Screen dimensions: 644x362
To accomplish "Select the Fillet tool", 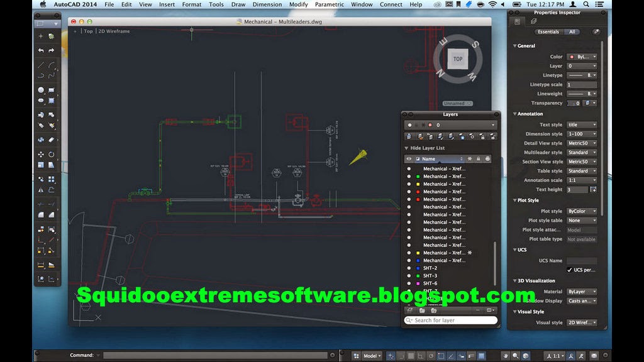I will pos(41,215).
